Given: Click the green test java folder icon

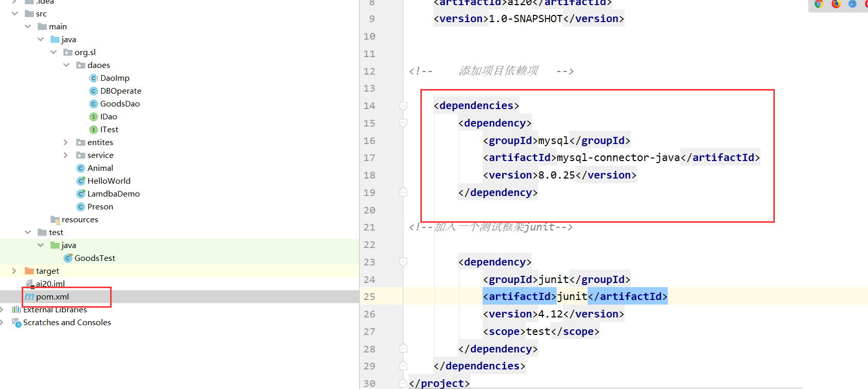Looking at the screenshot, I should [55, 245].
